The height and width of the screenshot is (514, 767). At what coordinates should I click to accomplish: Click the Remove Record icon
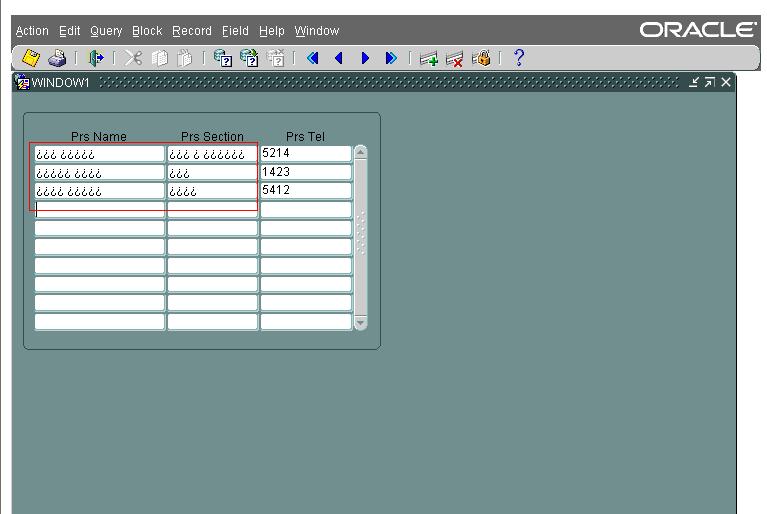pyautogui.click(x=455, y=59)
